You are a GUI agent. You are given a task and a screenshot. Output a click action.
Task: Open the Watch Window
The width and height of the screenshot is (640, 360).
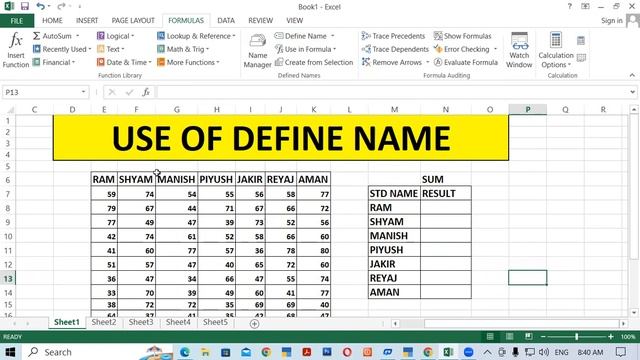click(x=519, y=50)
